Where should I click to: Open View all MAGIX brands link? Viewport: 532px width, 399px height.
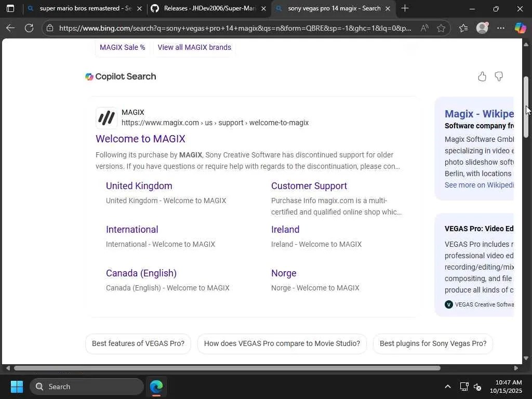tap(194, 47)
